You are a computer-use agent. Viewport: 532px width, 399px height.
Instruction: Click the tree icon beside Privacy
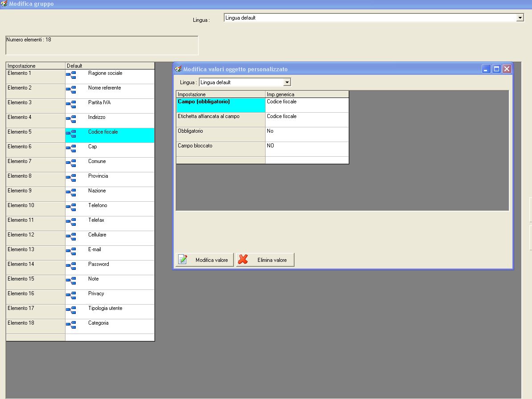[71, 295]
